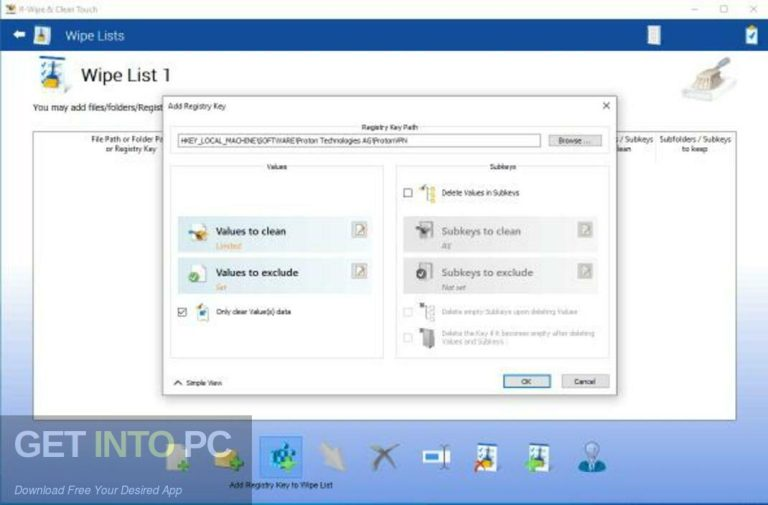Confirm with the OK button
The width and height of the screenshot is (768, 505).
(526, 381)
